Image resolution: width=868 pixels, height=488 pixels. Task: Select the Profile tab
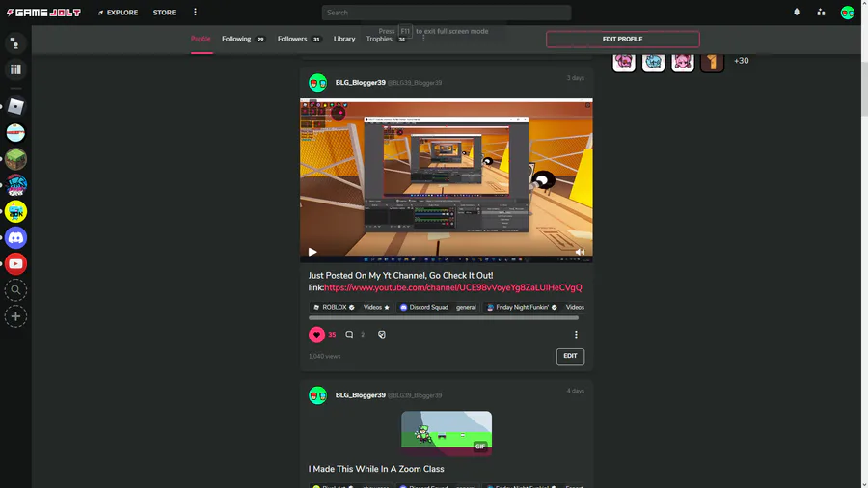pos(201,39)
